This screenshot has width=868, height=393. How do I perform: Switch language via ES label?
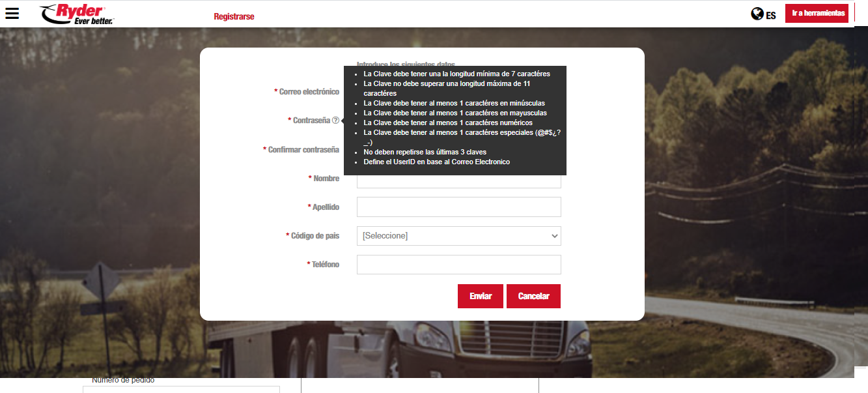tap(771, 15)
